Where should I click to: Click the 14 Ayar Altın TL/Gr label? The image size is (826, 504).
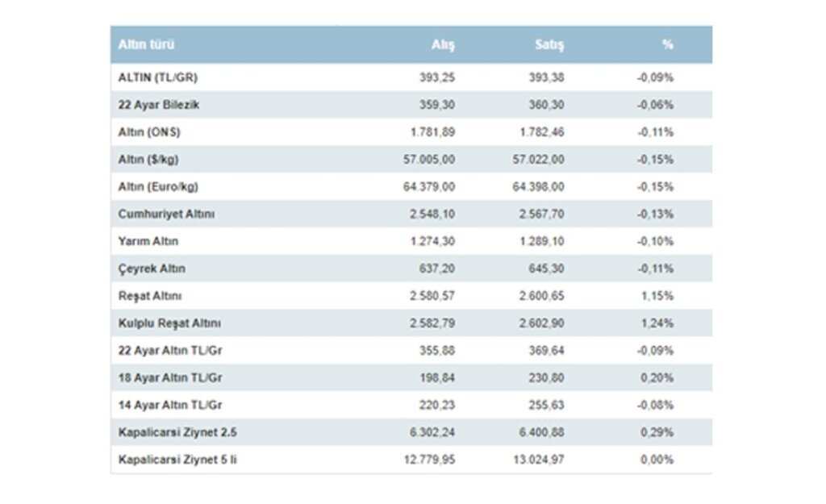170,406
